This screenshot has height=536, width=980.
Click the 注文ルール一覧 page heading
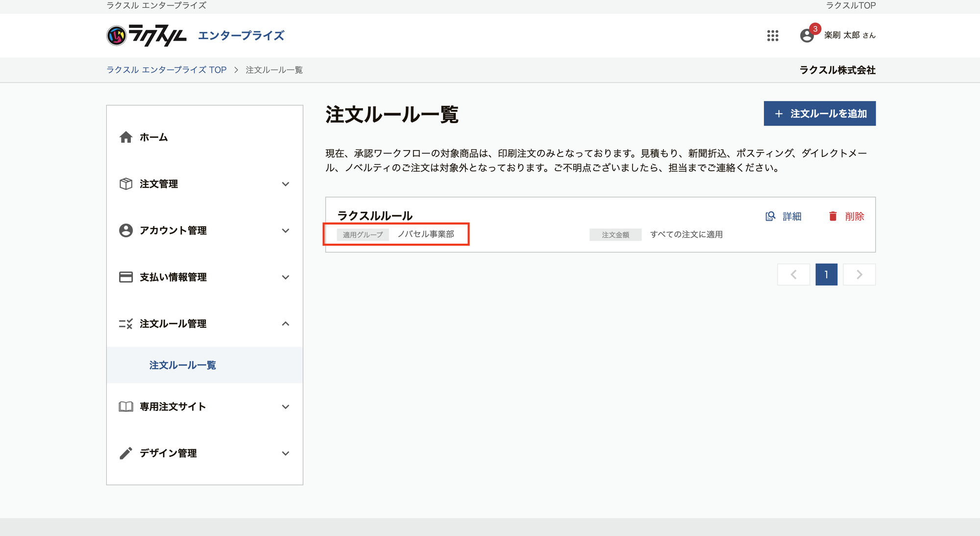coord(392,114)
